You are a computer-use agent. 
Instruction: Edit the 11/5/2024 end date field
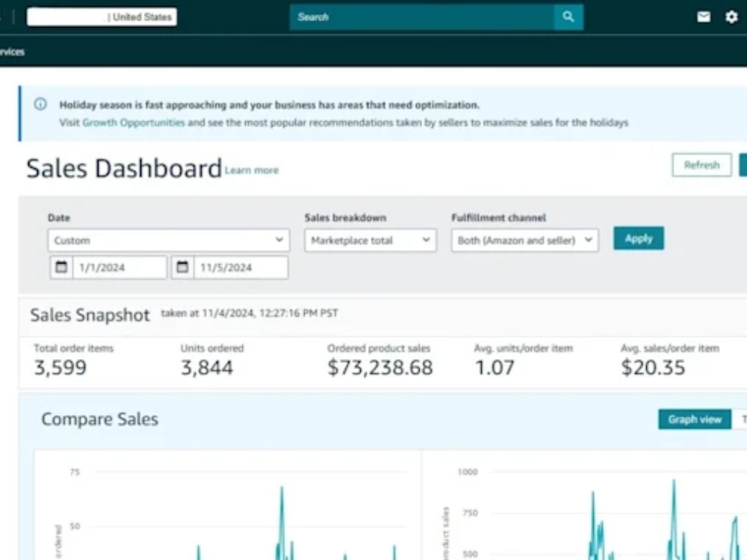coord(241,267)
